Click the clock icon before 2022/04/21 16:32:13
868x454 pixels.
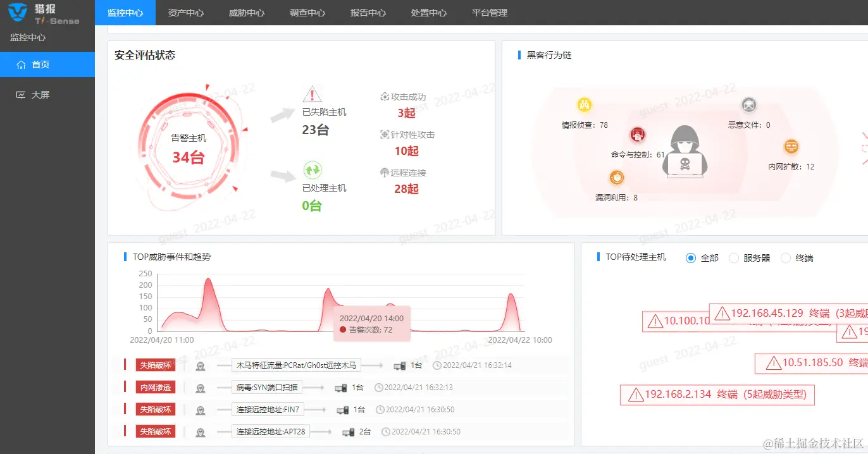(379, 388)
